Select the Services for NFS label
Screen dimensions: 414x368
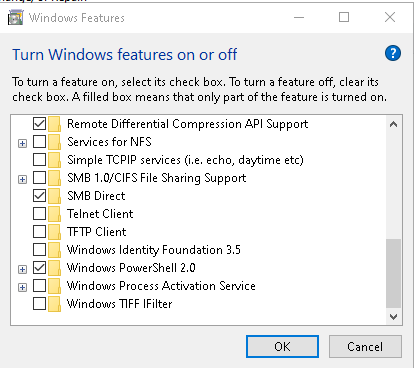(x=109, y=142)
